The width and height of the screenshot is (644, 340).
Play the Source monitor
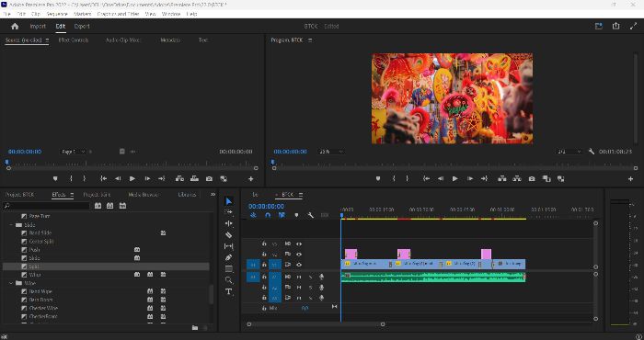(x=132, y=179)
